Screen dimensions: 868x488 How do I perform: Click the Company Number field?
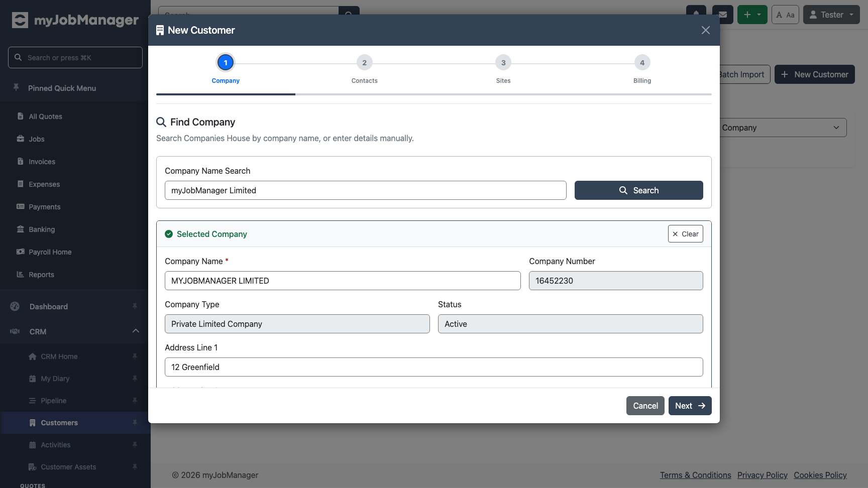point(616,281)
